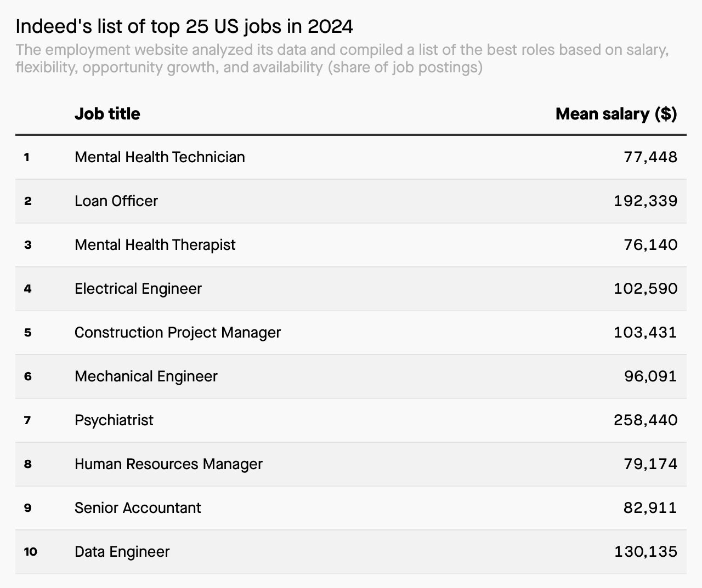
Task: Click the Mean salary ($) column header
Action: click(x=616, y=114)
